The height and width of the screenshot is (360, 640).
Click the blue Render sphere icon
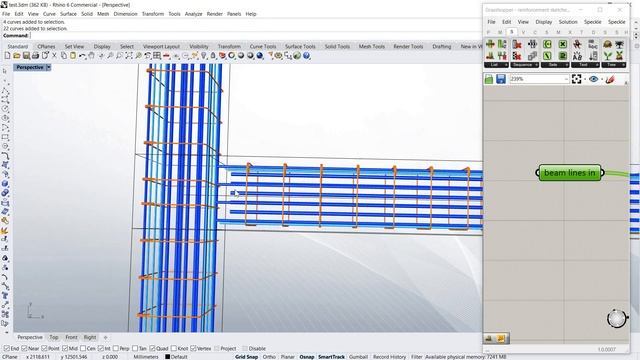coord(260,56)
